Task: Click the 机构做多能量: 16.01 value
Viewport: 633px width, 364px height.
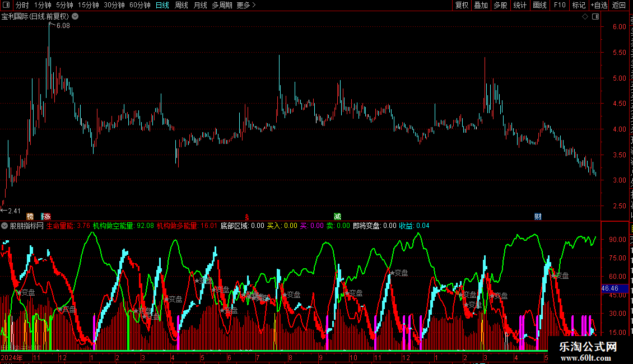Action: 187,226
